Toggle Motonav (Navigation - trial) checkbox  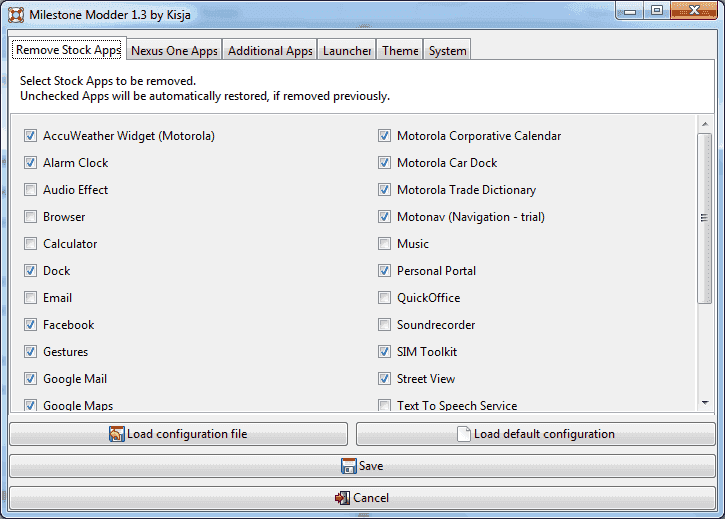[384, 217]
